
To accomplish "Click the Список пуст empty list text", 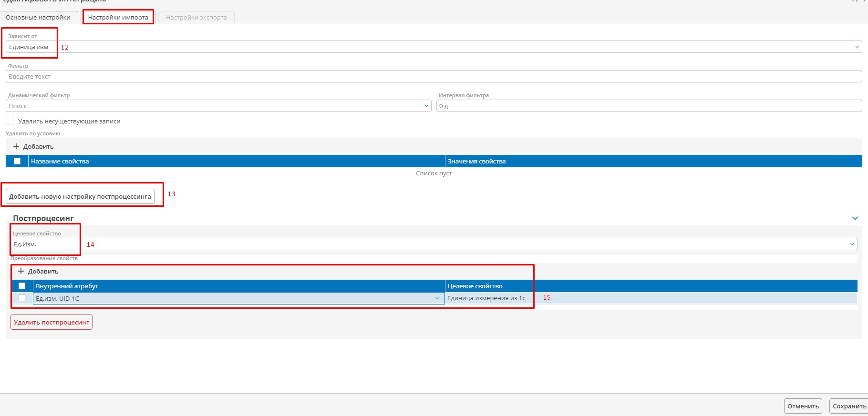I will coord(434,173).
